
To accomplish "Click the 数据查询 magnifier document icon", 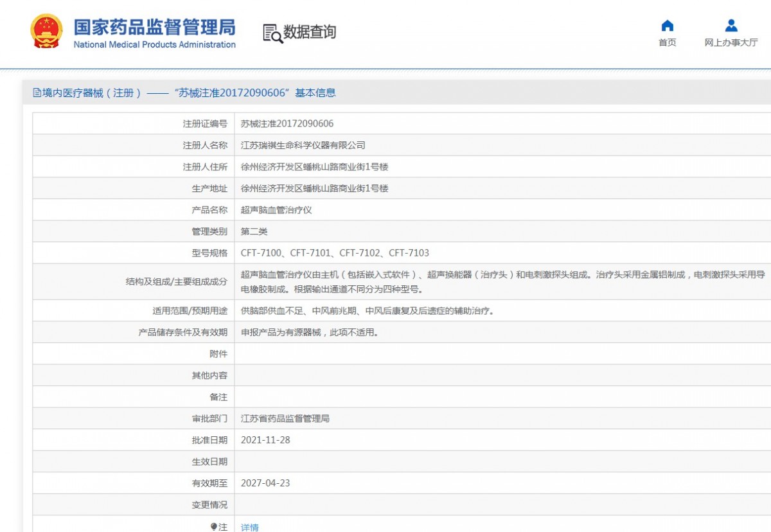I will tap(272, 33).
